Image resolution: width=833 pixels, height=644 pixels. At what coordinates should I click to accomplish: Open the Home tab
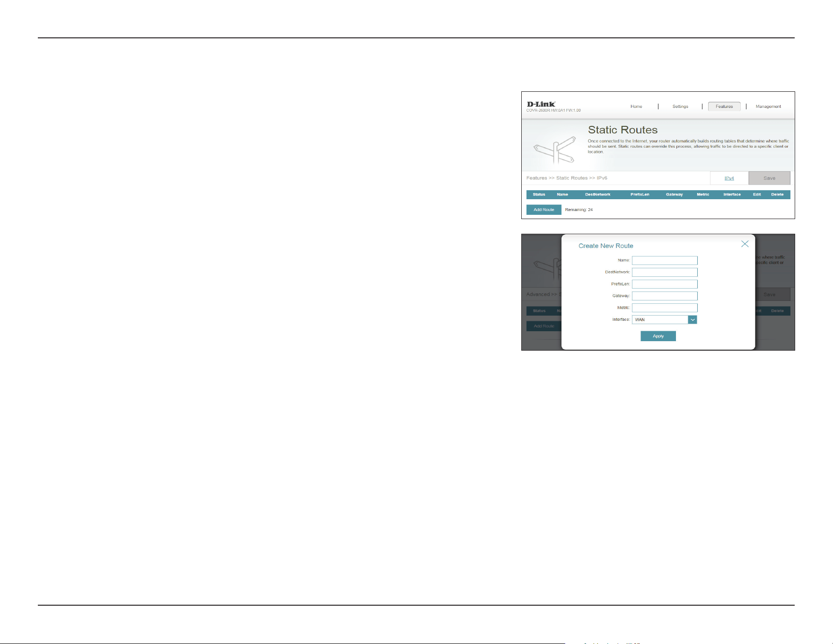coord(636,106)
